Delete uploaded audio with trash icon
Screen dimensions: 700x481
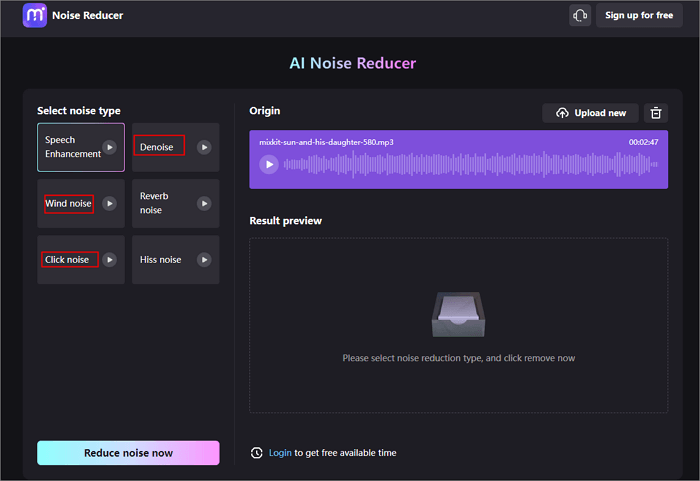(x=656, y=113)
